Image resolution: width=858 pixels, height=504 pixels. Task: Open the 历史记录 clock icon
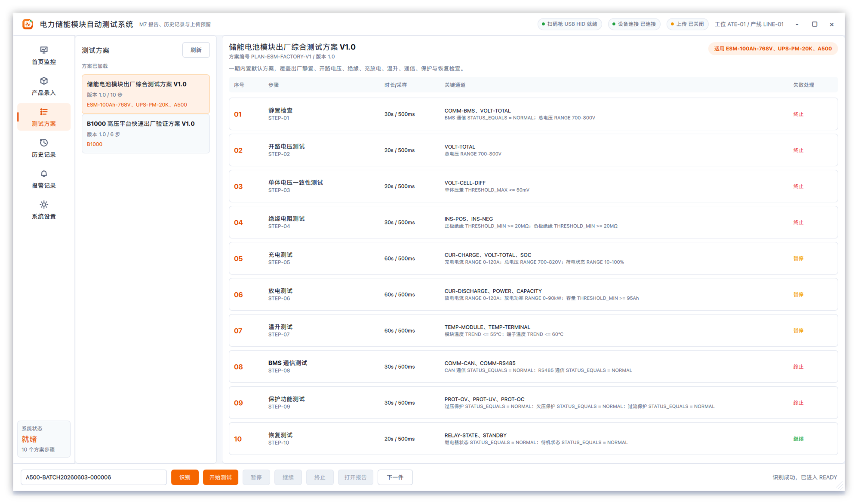[x=44, y=143]
